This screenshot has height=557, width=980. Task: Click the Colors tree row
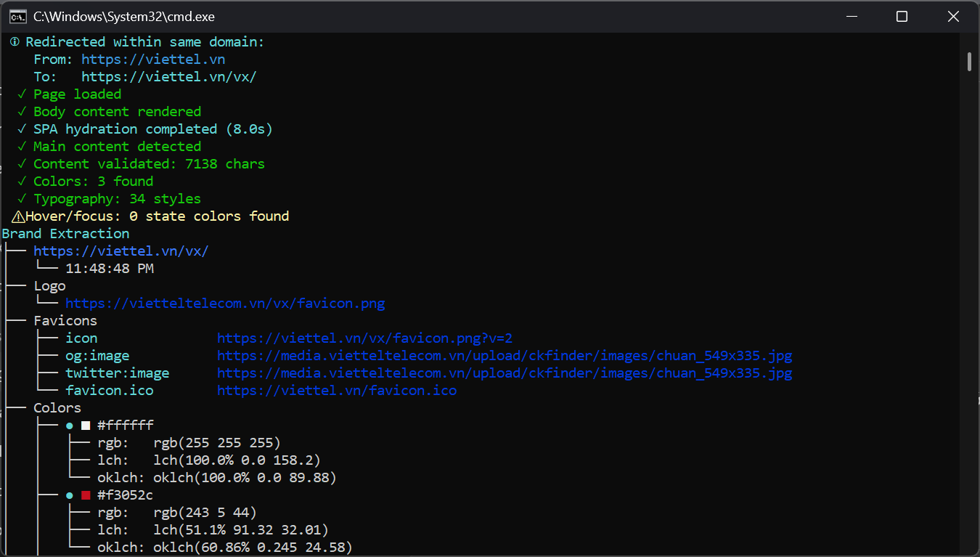click(x=57, y=408)
